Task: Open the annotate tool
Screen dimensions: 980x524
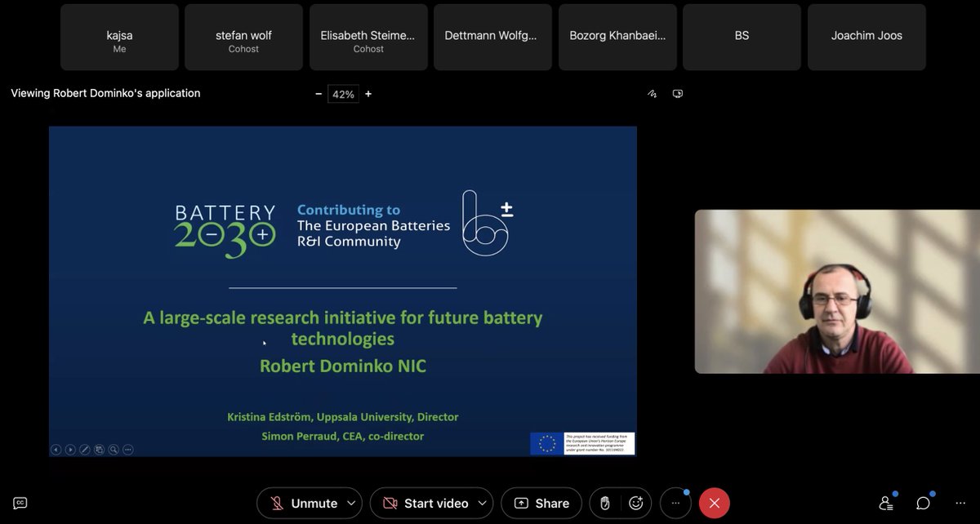Action: click(652, 94)
